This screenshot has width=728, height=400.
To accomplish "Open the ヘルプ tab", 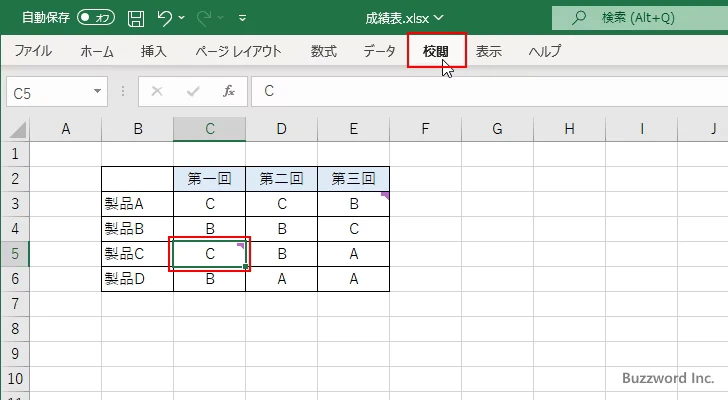I will [545, 51].
